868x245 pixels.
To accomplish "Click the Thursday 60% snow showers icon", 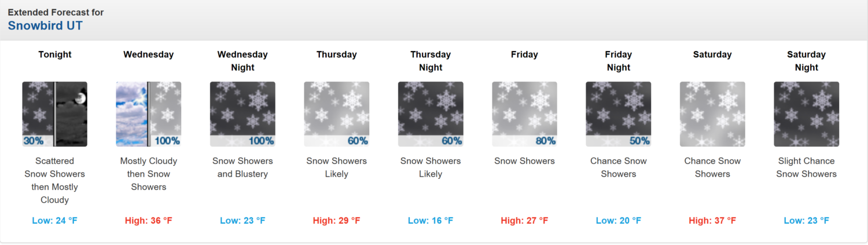I will [337, 114].
